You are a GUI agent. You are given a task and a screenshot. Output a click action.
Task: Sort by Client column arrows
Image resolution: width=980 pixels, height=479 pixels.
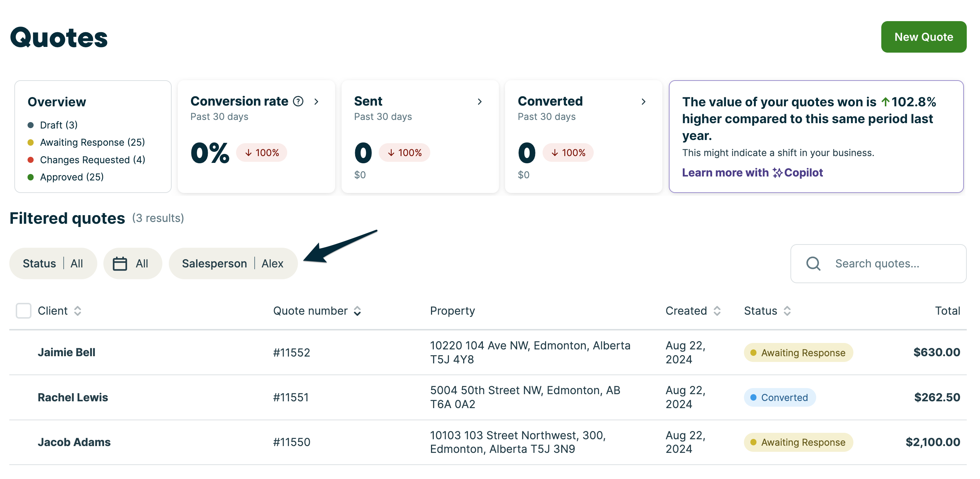78,311
